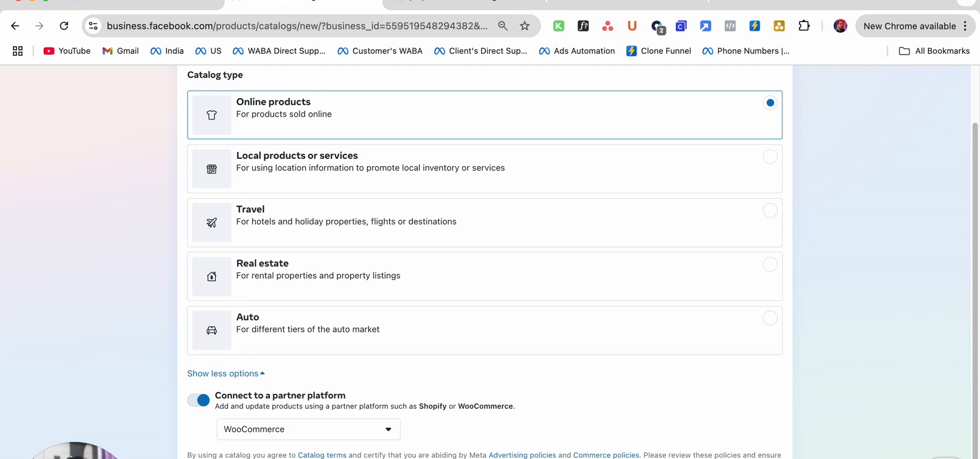Open the Catalog terms link
Image resolution: width=980 pixels, height=459 pixels.
(x=322, y=455)
